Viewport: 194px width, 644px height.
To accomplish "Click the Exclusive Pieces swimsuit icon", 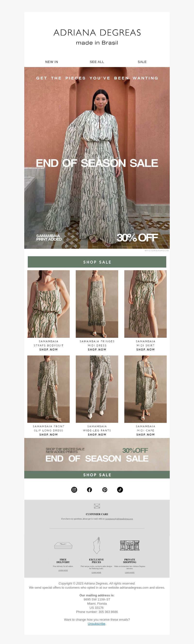I will pyautogui.click(x=96, y=545).
